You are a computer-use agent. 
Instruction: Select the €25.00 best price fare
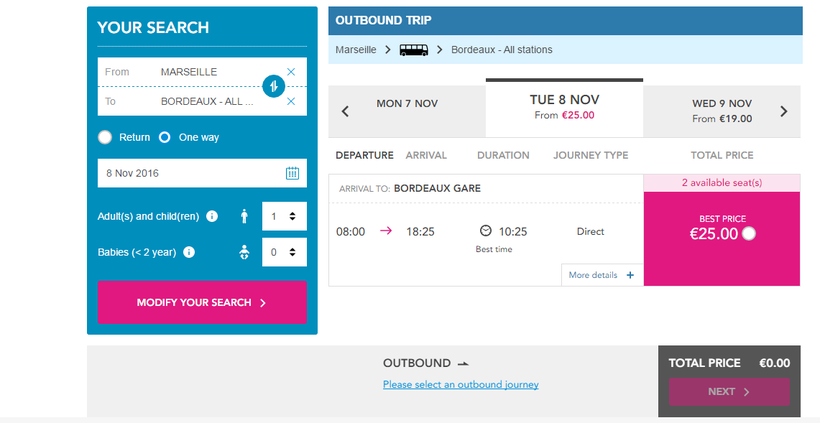click(750, 234)
